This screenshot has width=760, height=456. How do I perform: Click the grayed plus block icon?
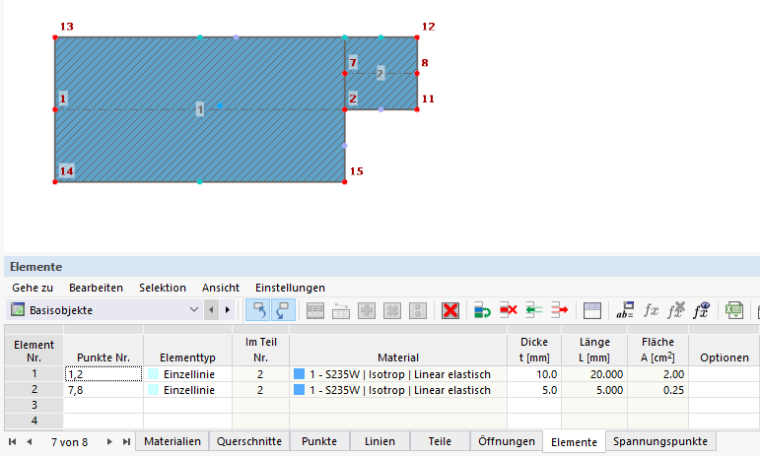point(366,310)
